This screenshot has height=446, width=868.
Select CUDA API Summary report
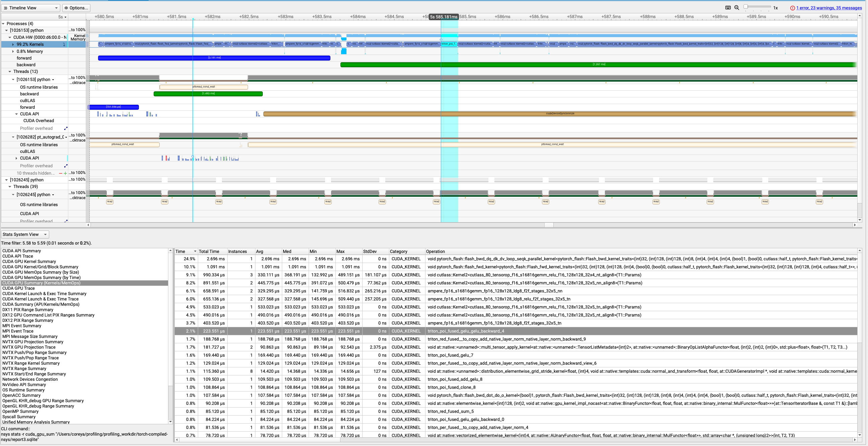tap(21, 251)
